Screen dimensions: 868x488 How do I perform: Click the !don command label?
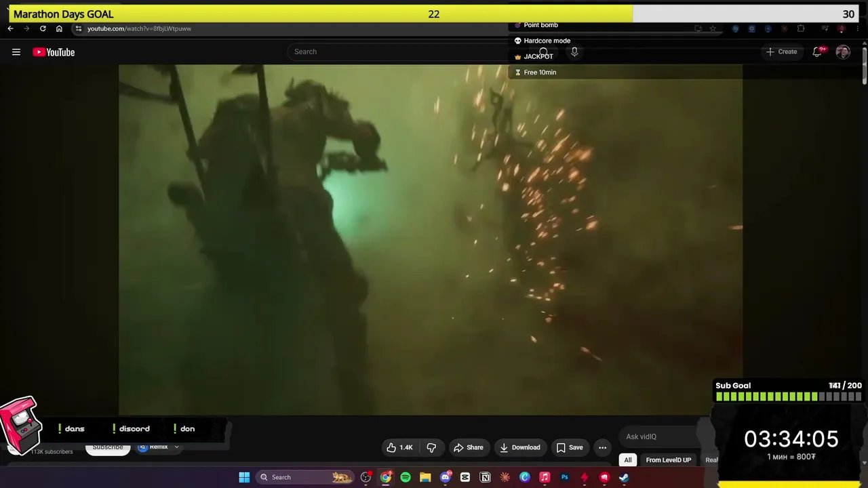(184, 428)
